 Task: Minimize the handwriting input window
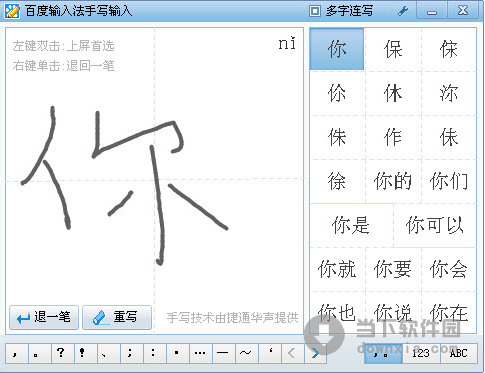432,11
